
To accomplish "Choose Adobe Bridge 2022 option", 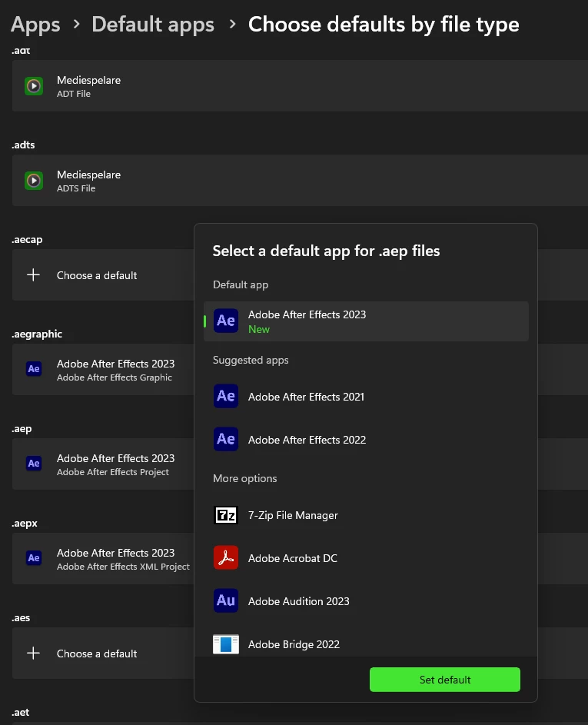I will (366, 644).
